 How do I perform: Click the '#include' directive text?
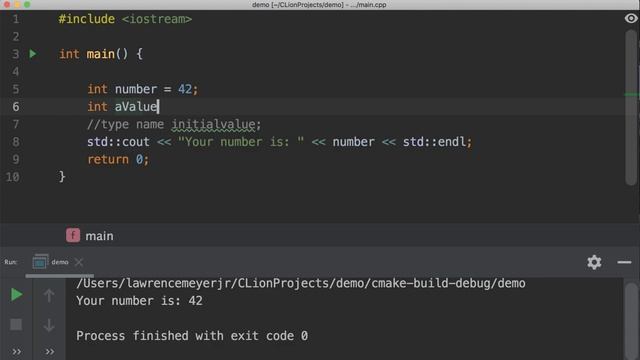[x=87, y=19]
